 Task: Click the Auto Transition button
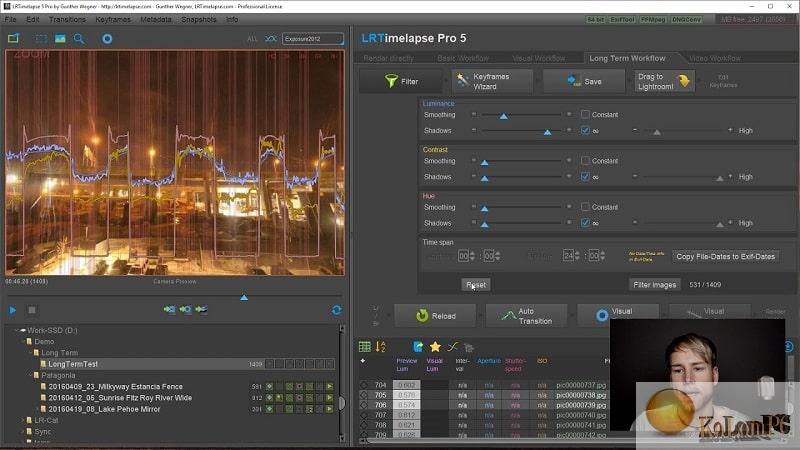tap(527, 316)
